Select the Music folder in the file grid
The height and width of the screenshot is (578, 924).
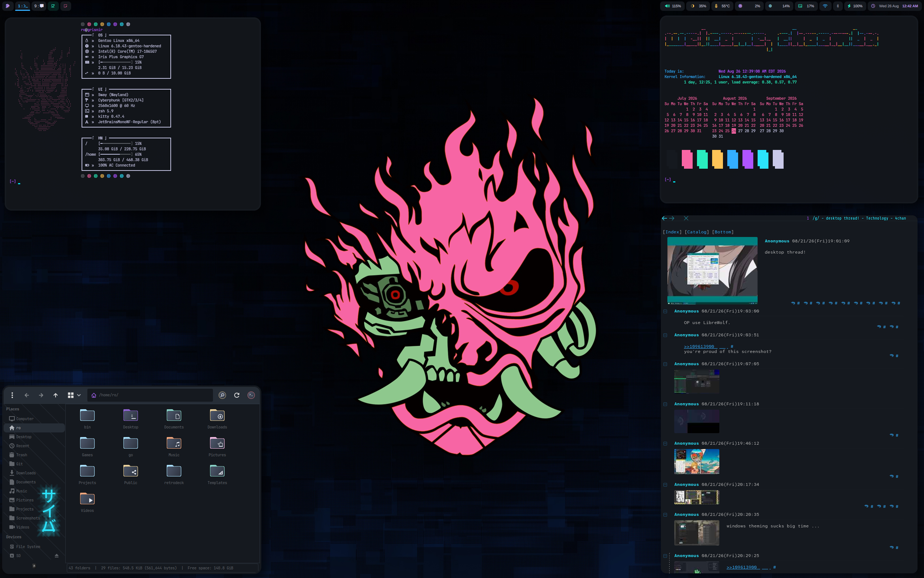174,447
